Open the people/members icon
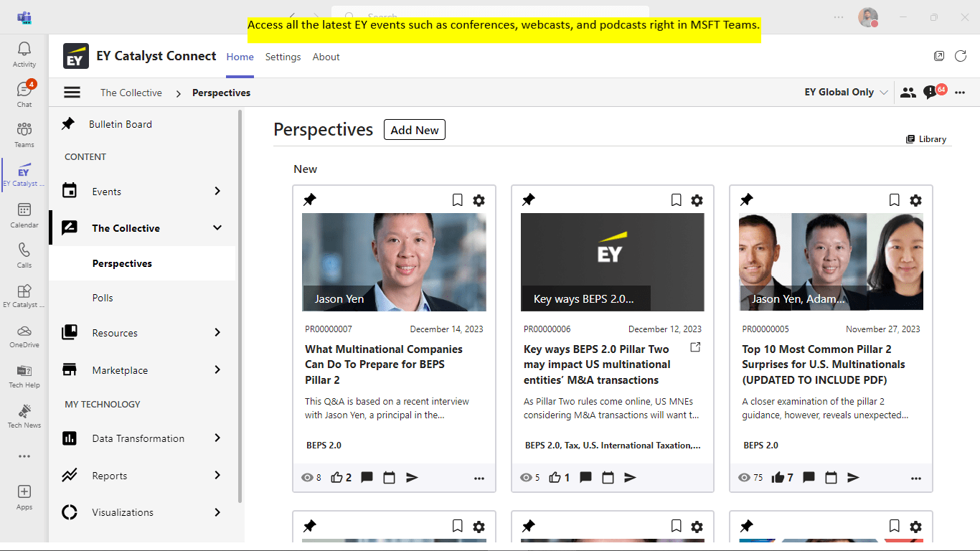This screenshot has width=980, height=551. tap(908, 92)
